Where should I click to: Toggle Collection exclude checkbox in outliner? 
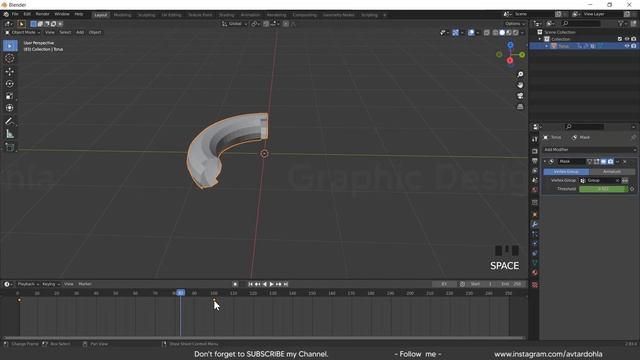coord(620,39)
